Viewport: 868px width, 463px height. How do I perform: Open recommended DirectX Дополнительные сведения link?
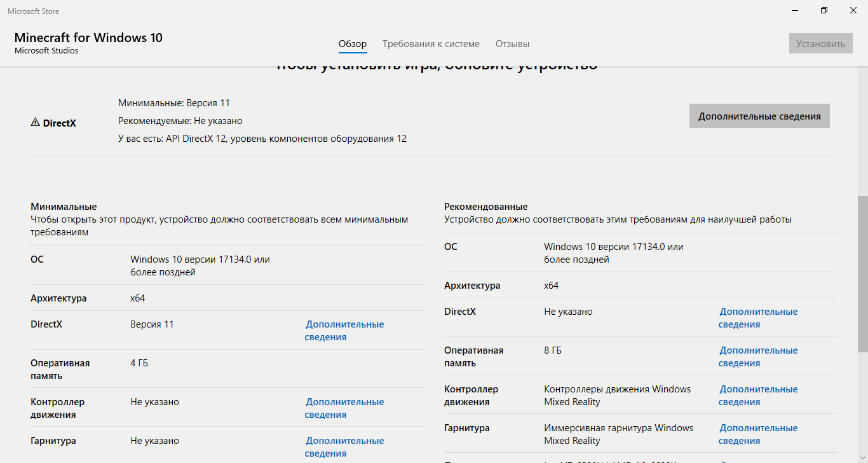pos(758,317)
